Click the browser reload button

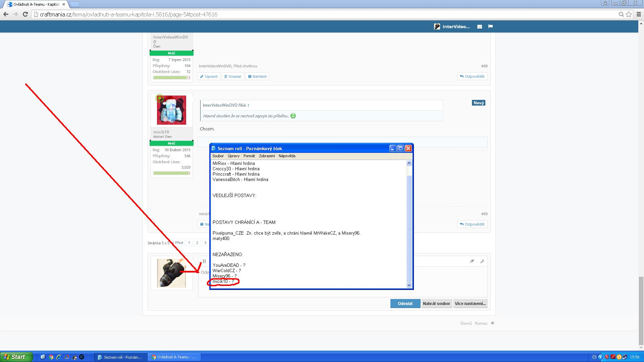pyautogui.click(x=25, y=14)
